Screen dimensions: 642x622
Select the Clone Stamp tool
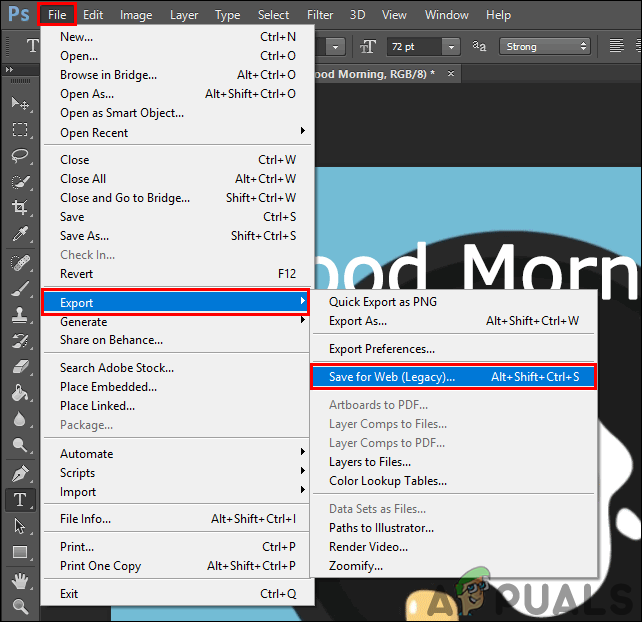pyautogui.click(x=20, y=315)
